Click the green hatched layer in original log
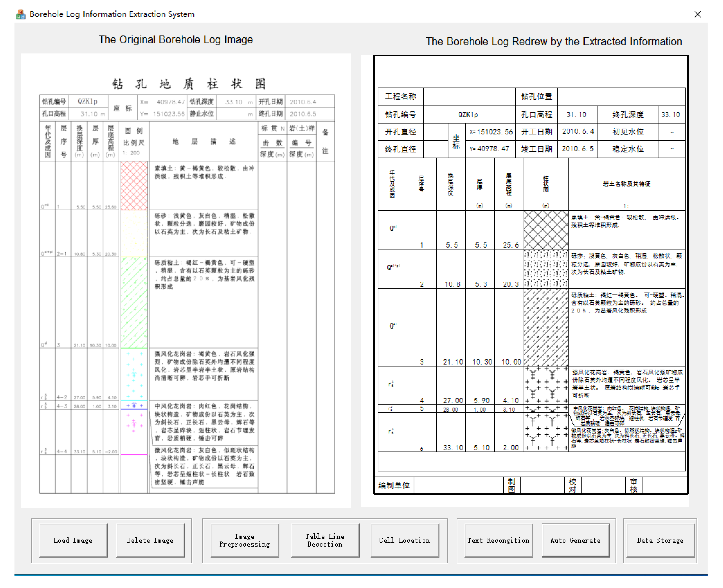 [x=134, y=302]
